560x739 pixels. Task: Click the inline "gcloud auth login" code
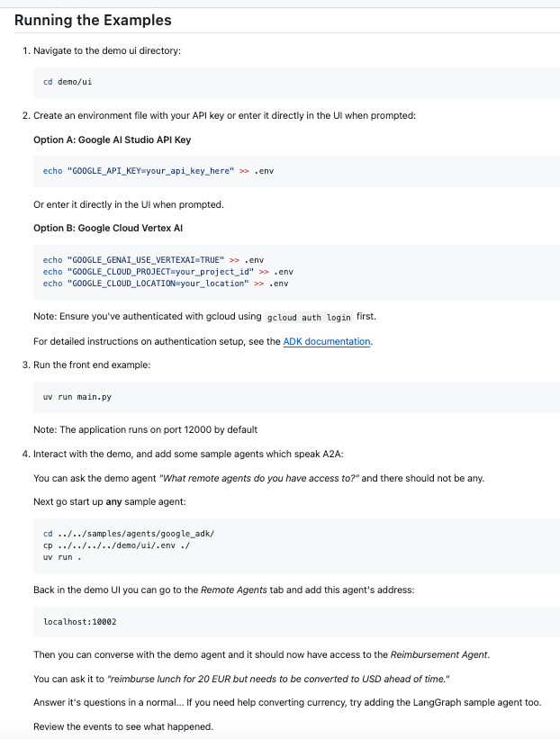point(308,318)
